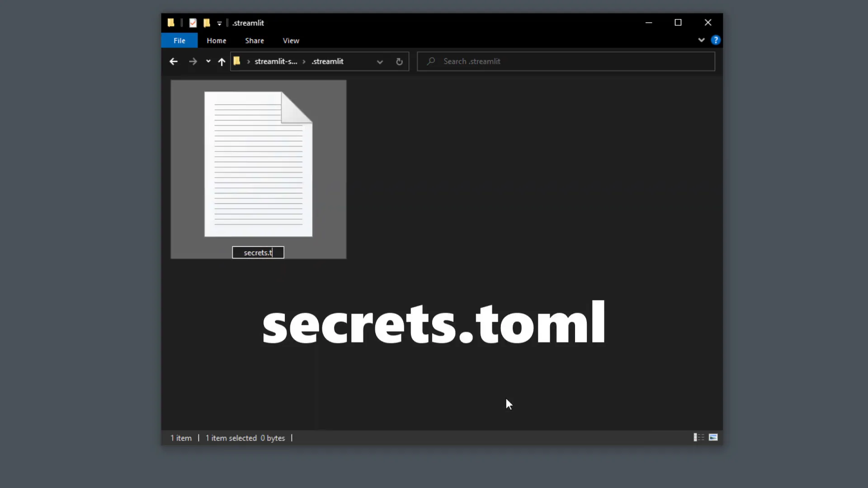The width and height of the screenshot is (868, 488).
Task: Open the File menu
Action: (x=179, y=40)
